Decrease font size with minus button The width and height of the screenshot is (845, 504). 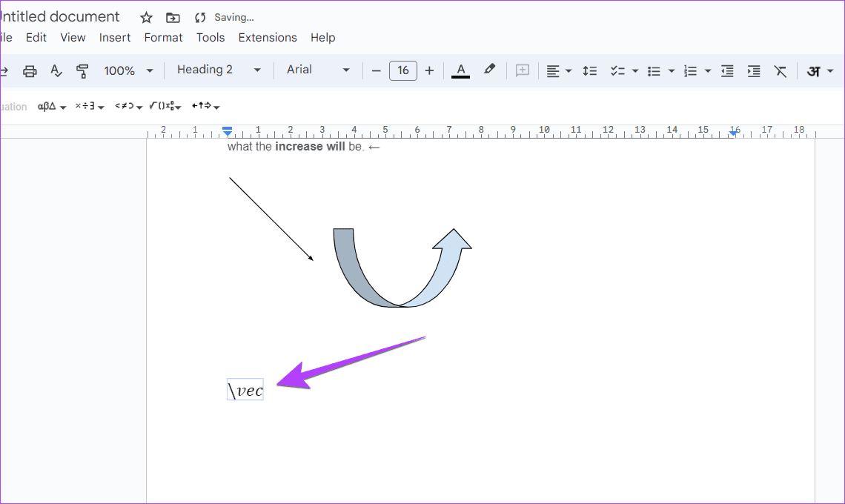[x=376, y=70]
